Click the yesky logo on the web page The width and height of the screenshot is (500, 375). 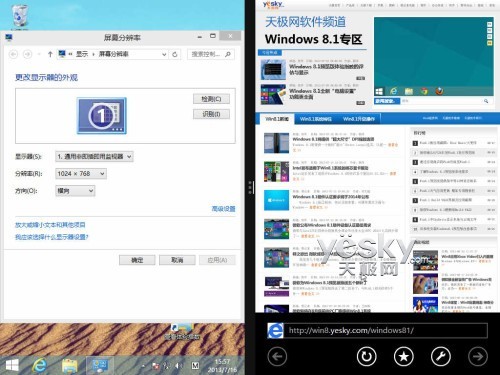[x=273, y=5]
